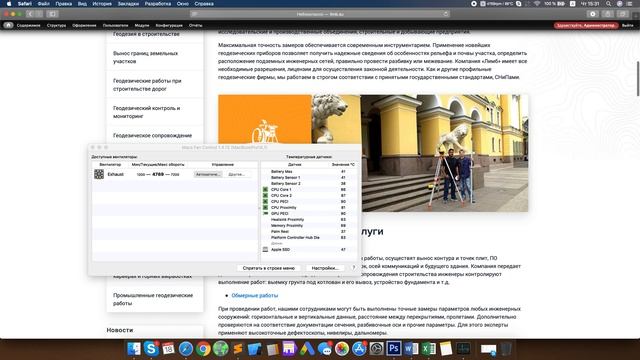Follow the Обмерные работы link
This screenshot has height=360, width=640.
(x=255, y=296)
